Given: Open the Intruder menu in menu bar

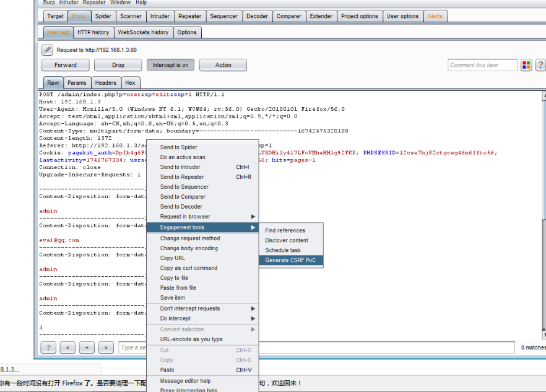Looking at the screenshot, I should pos(69,2).
